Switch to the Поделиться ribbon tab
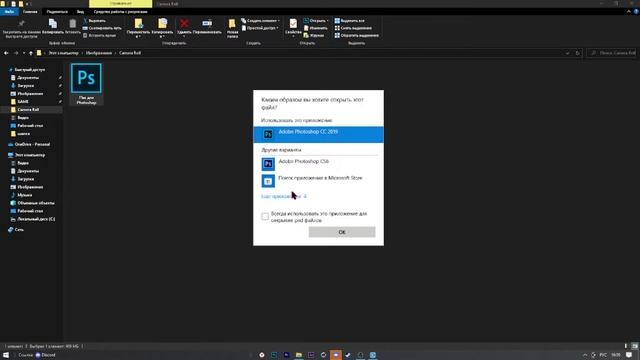The width and height of the screenshot is (640, 360). click(x=57, y=11)
